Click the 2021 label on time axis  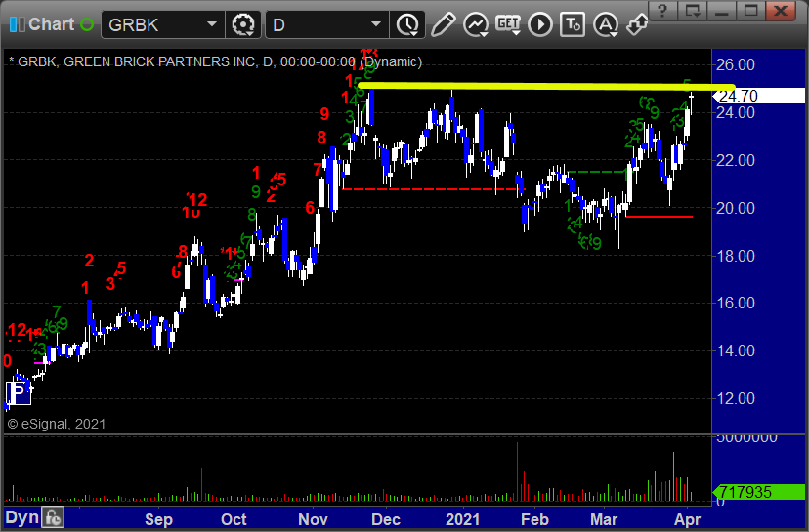tap(462, 519)
